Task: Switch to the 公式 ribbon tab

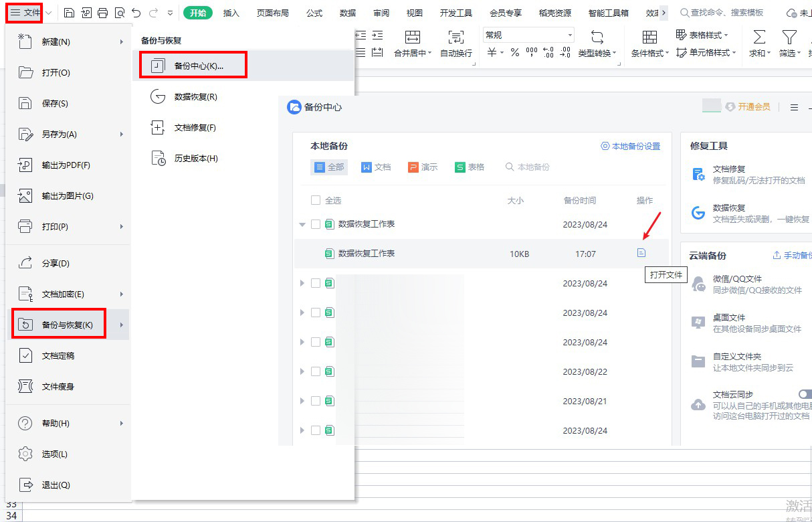Action: tap(314, 13)
